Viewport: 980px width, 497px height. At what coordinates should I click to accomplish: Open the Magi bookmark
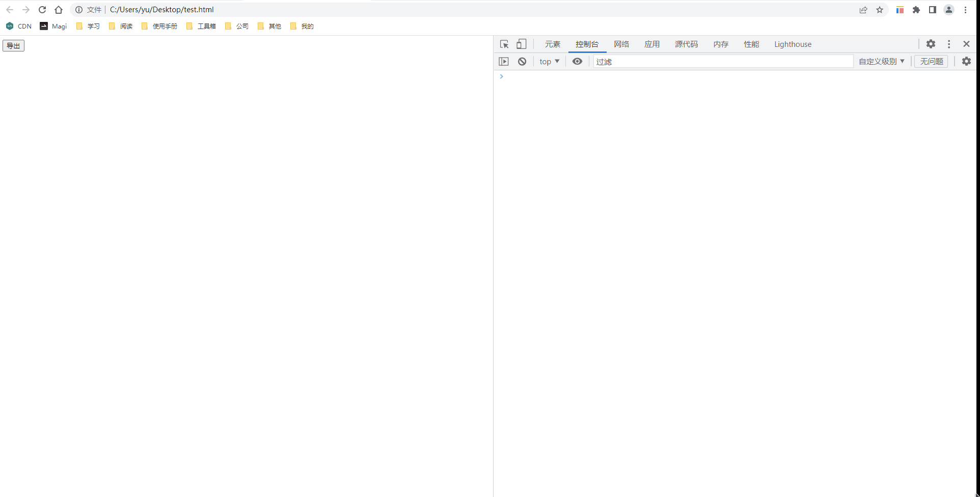53,26
